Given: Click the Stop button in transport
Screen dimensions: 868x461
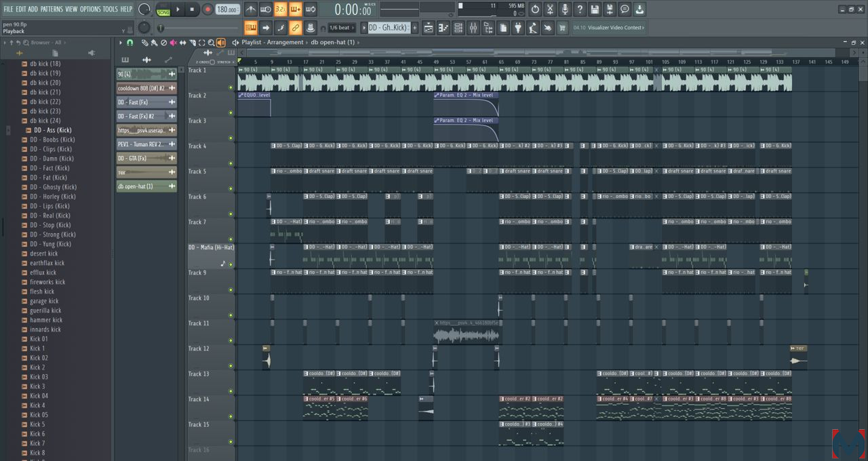Looking at the screenshot, I should point(193,9).
